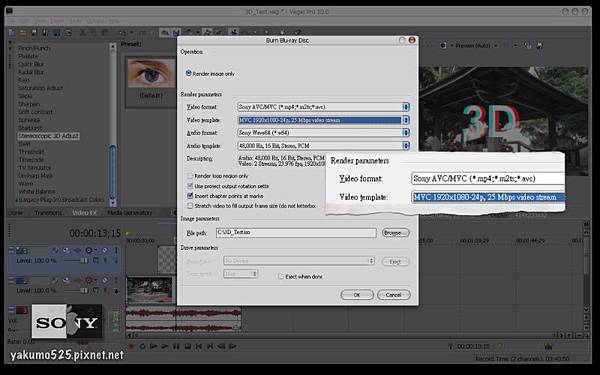Select Soft Contrast effect

point(35,112)
